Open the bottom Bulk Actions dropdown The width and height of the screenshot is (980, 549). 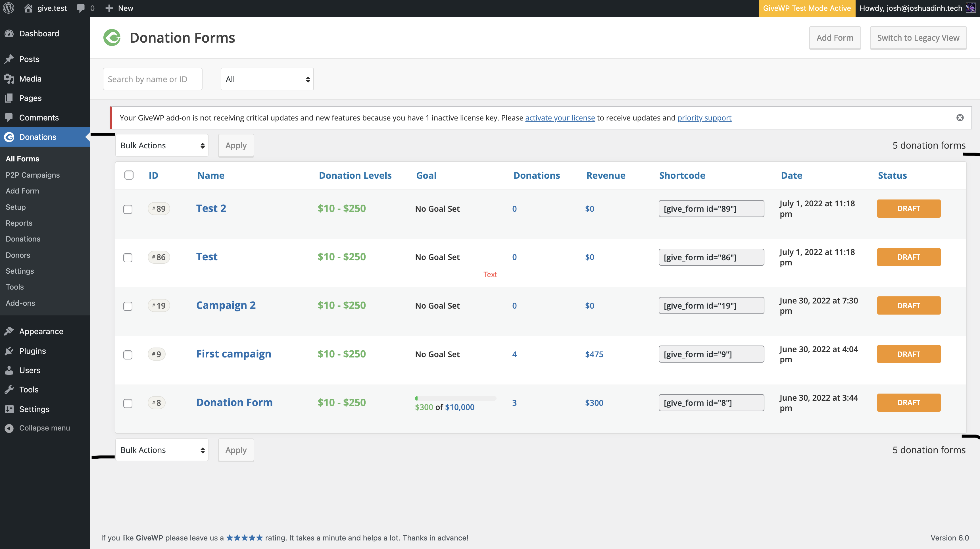point(162,450)
